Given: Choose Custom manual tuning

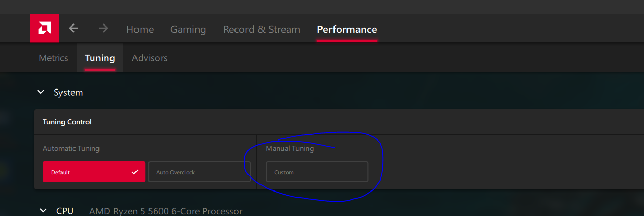Looking at the screenshot, I should [x=317, y=172].
